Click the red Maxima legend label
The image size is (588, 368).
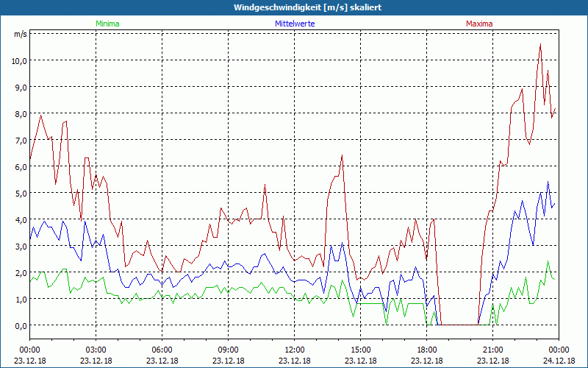coord(479,24)
